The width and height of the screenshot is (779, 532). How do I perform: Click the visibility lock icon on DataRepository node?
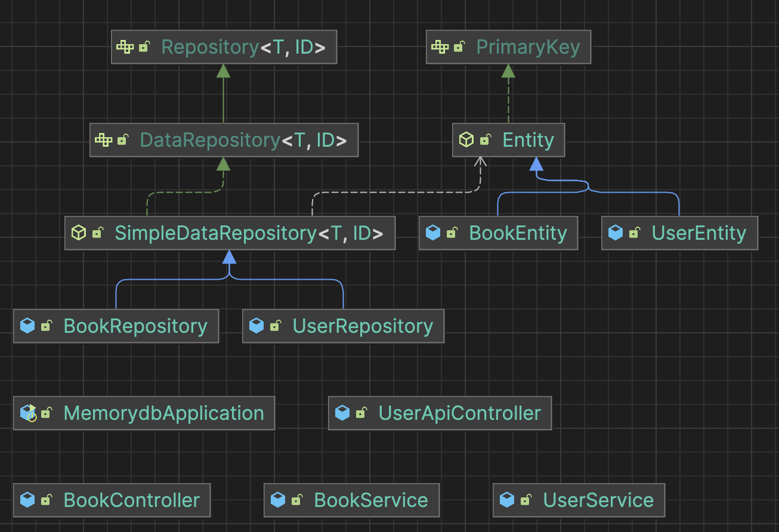coord(122,140)
